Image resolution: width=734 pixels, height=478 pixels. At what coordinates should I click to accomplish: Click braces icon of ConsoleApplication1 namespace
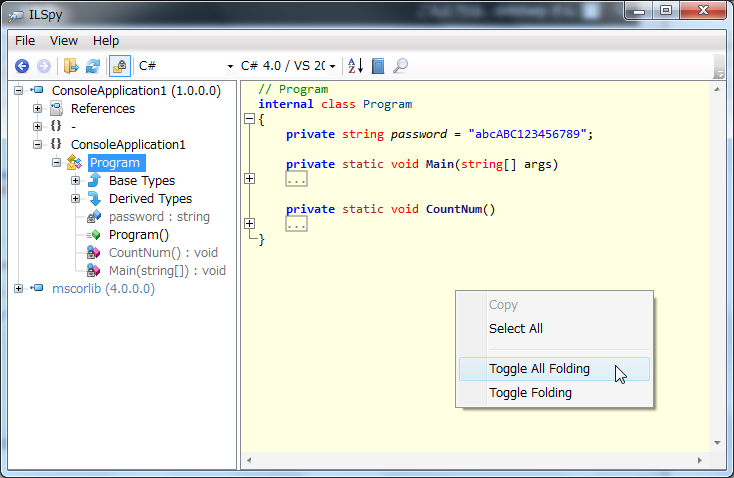(56, 144)
